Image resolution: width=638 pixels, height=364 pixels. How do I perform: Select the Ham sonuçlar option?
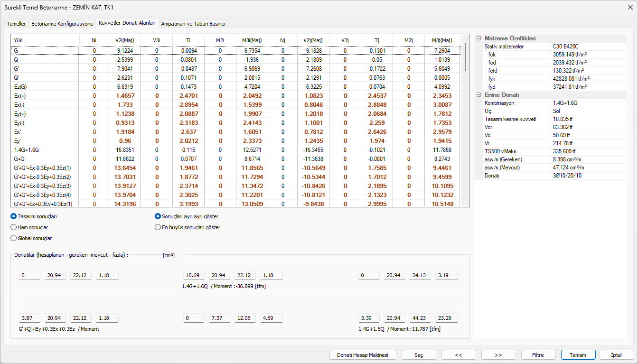(14, 227)
